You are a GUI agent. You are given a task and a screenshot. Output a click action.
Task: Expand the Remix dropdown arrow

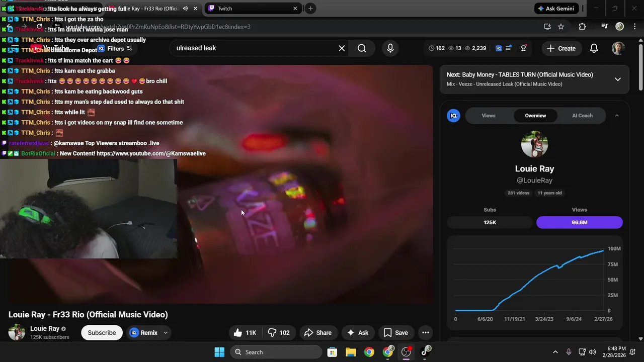coord(166,333)
